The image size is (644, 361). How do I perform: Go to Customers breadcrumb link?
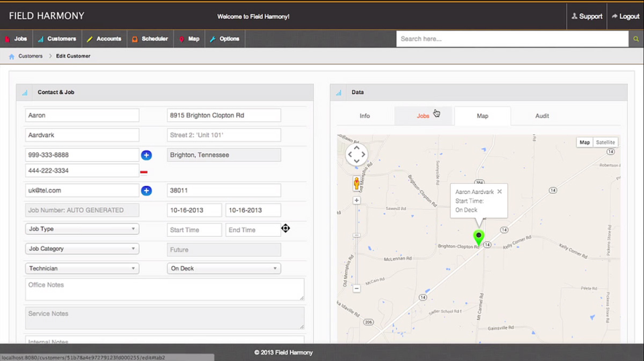pyautogui.click(x=30, y=56)
